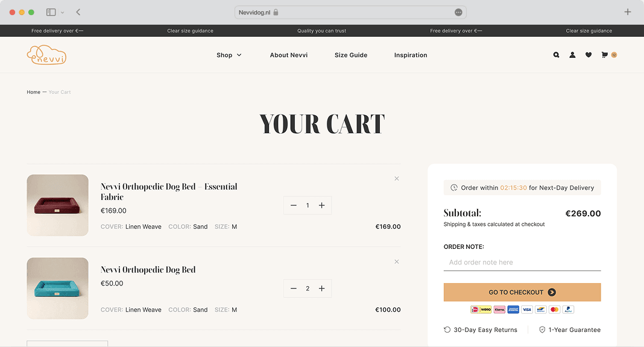Toggle the browser sidebar icon
The image size is (644, 347).
[51, 12]
